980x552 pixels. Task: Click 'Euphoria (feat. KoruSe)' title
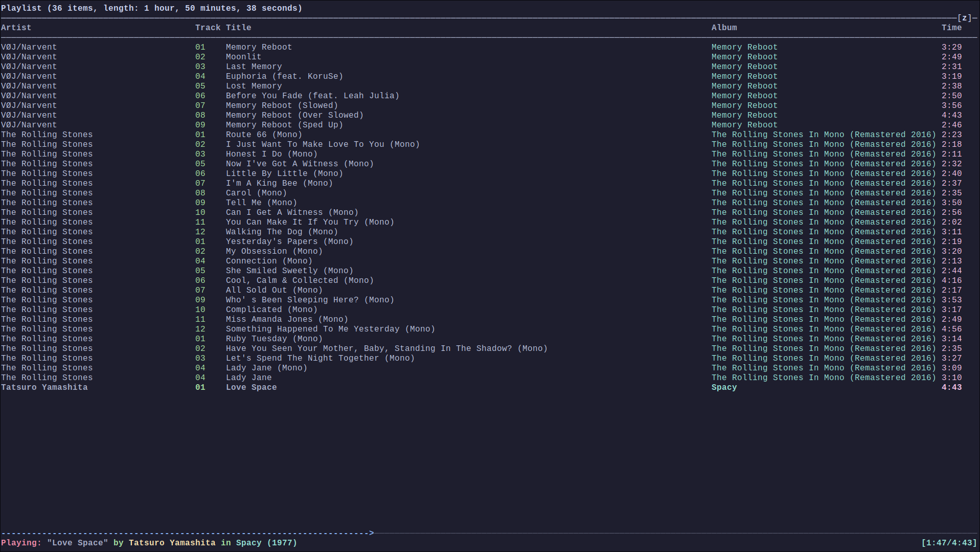(284, 76)
